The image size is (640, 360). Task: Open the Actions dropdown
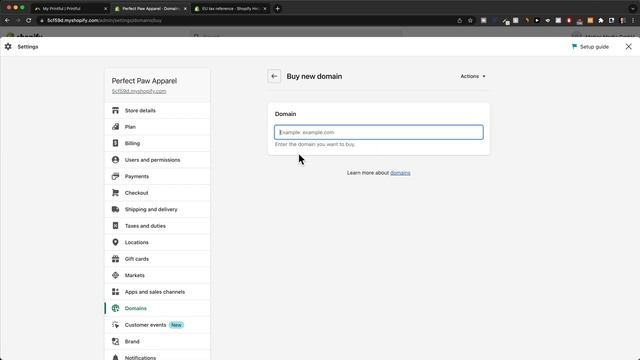473,76
